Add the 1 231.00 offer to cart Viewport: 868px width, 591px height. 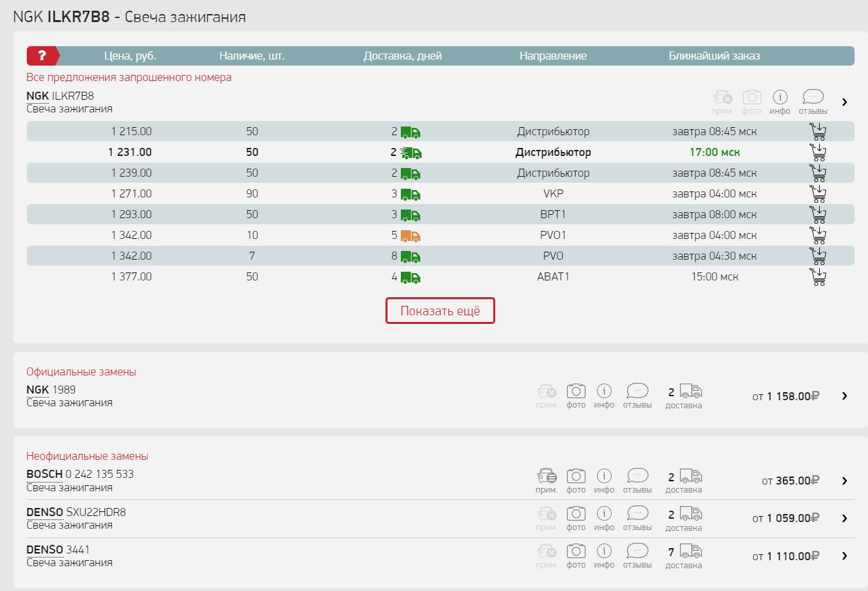tap(818, 152)
